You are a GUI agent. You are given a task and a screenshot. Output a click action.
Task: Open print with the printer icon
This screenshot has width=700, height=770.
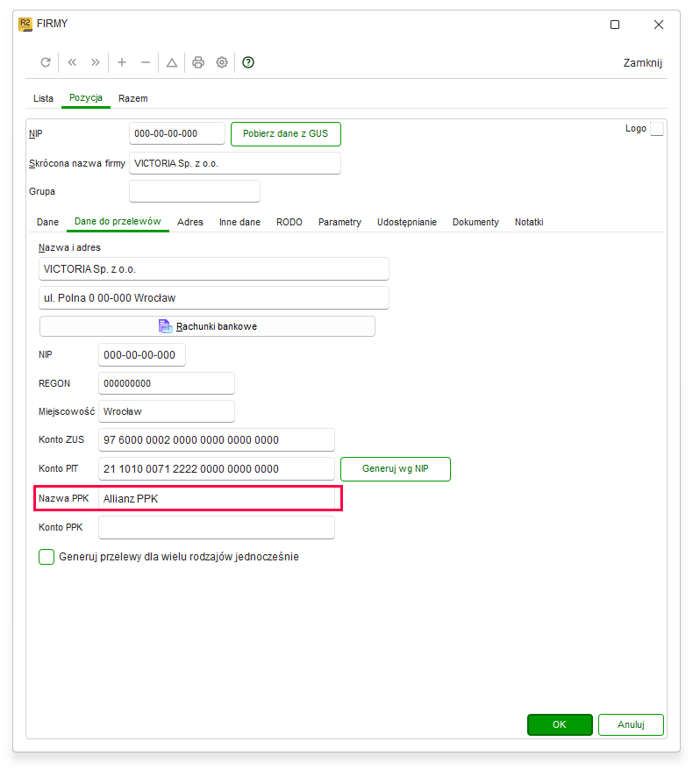click(x=198, y=62)
